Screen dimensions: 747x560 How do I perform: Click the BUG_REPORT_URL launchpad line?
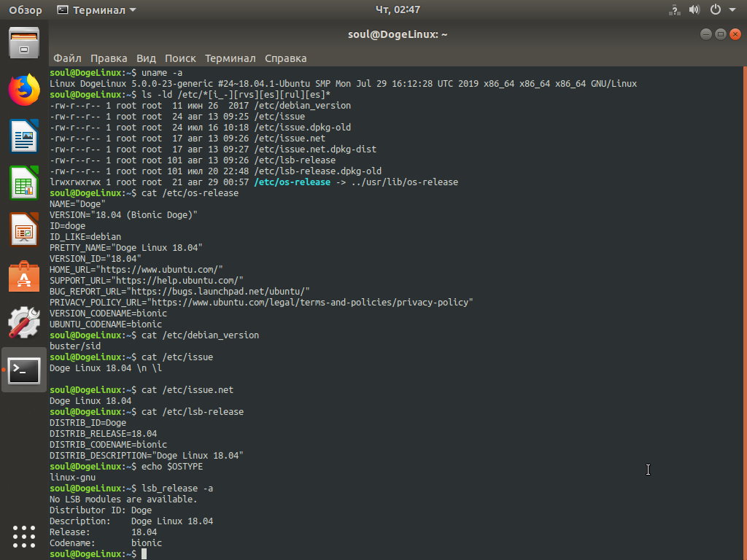pyautogui.click(x=179, y=292)
